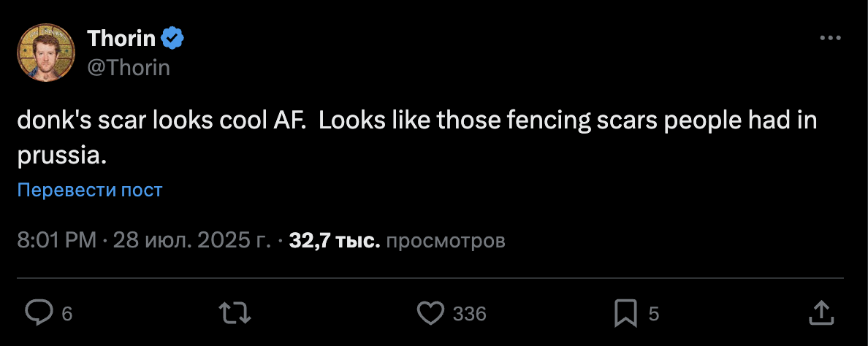Open the @Thorin handle link
Screen dimensions: 868x346
coord(129,67)
